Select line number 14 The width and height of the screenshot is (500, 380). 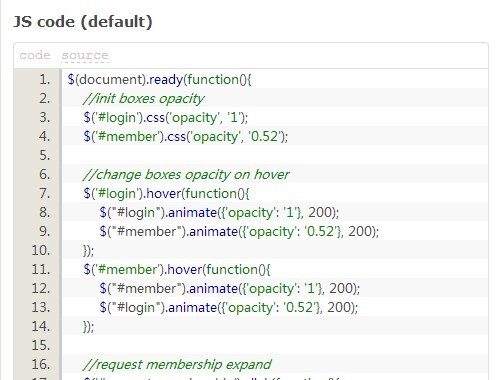pos(41,326)
